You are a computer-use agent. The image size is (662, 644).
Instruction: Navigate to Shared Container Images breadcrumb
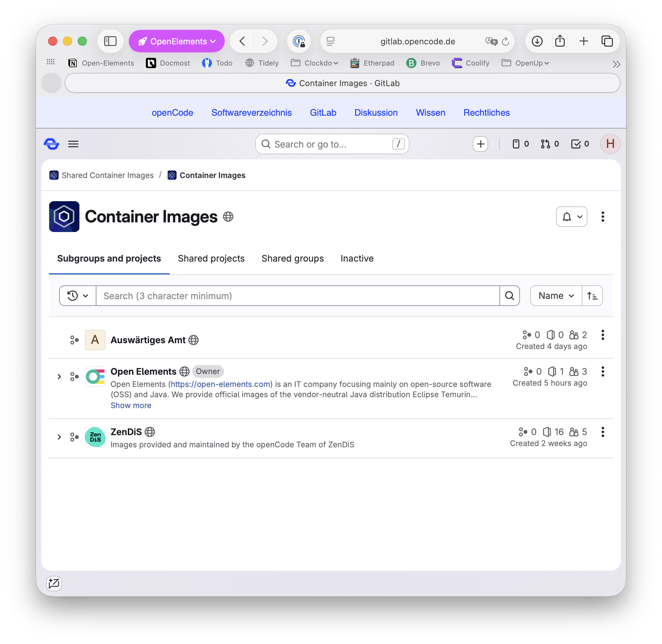click(x=107, y=175)
